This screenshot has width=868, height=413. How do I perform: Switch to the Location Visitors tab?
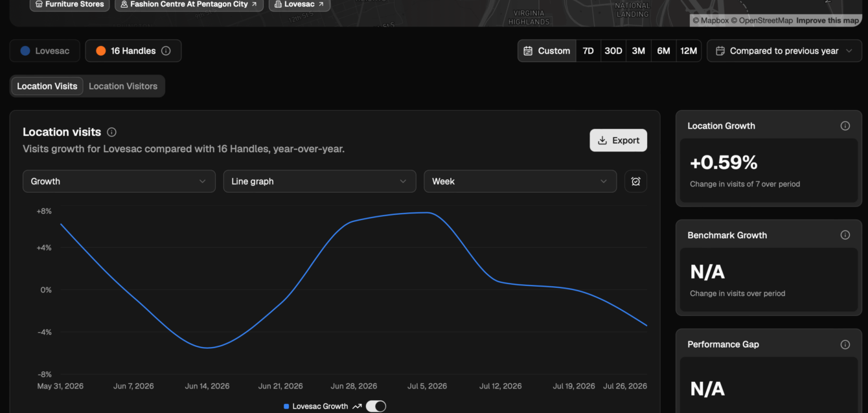coord(123,86)
